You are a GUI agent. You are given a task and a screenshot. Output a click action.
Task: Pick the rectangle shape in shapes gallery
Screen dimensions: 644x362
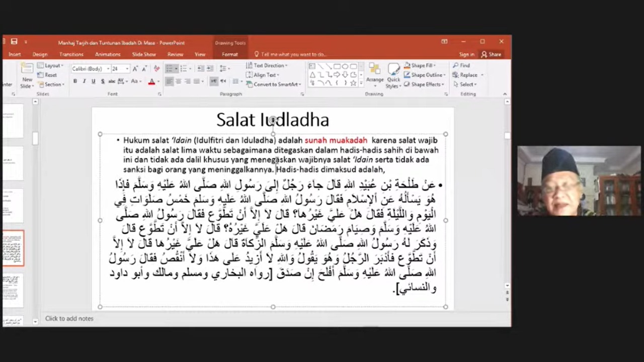point(337,66)
